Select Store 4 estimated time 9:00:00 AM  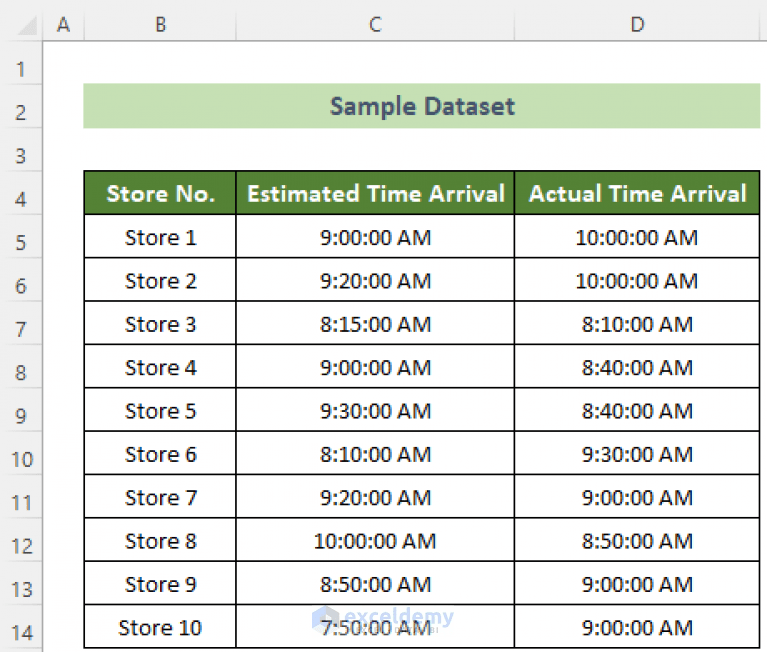(x=375, y=367)
